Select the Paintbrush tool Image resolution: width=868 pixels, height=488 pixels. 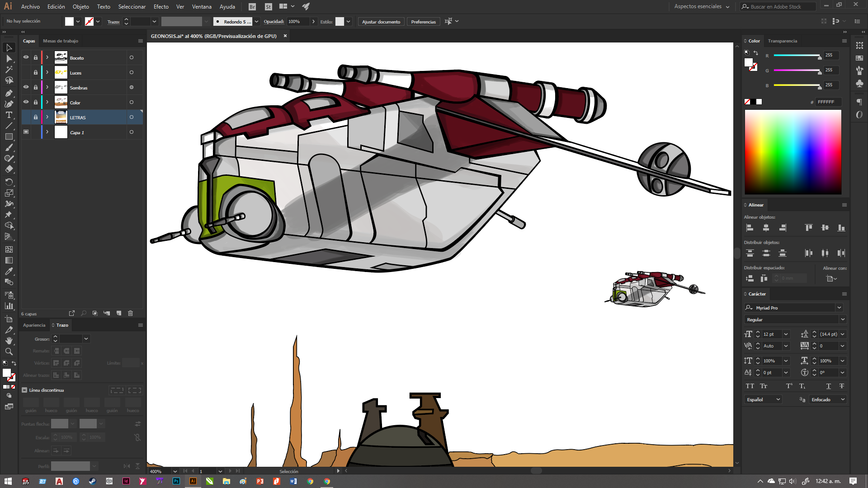click(x=9, y=148)
